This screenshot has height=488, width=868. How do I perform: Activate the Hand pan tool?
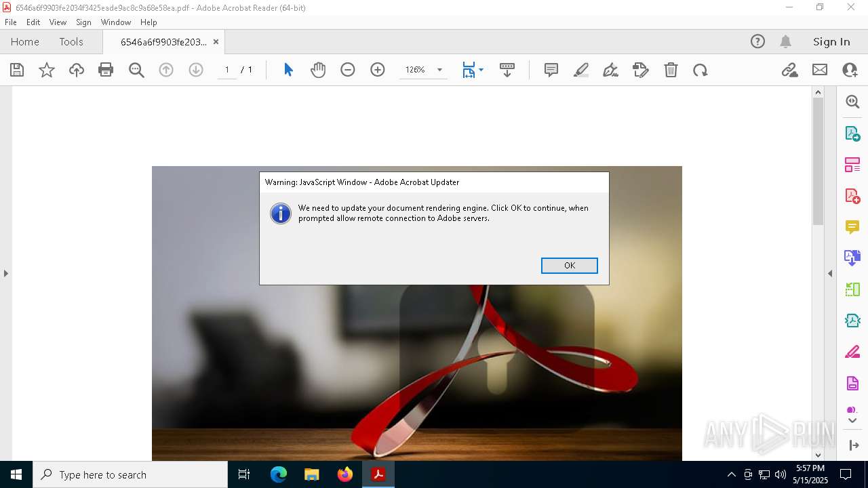point(318,70)
